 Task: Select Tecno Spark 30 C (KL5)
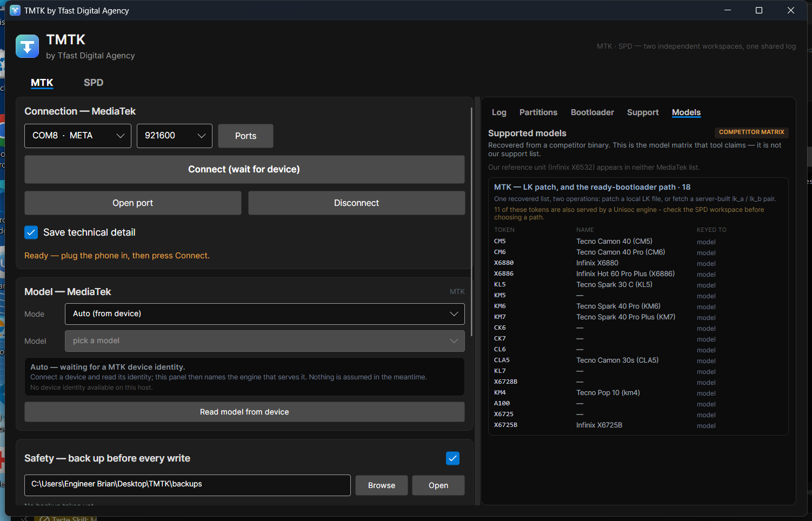(x=614, y=285)
